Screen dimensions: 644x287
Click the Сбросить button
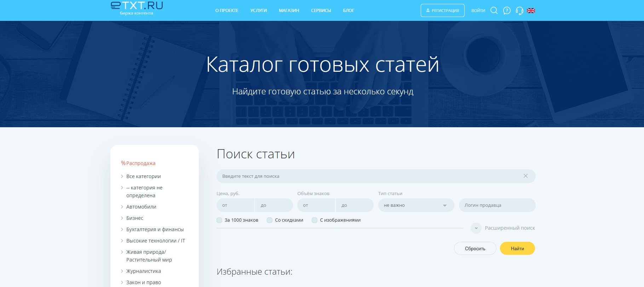click(475, 248)
